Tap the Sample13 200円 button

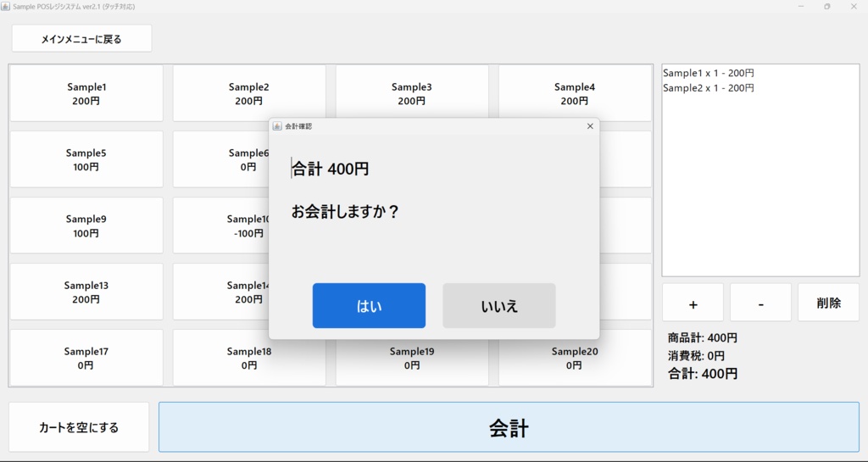click(86, 292)
